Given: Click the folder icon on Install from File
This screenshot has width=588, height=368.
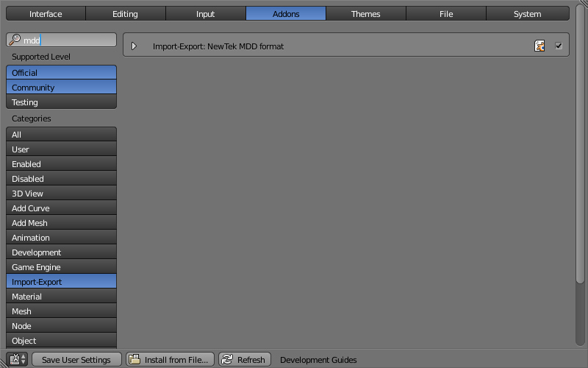Looking at the screenshot, I should (x=135, y=359).
